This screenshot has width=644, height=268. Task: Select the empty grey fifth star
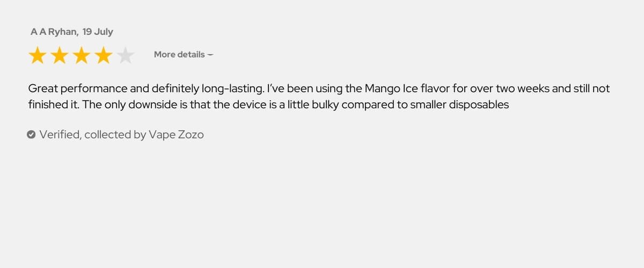coord(126,55)
